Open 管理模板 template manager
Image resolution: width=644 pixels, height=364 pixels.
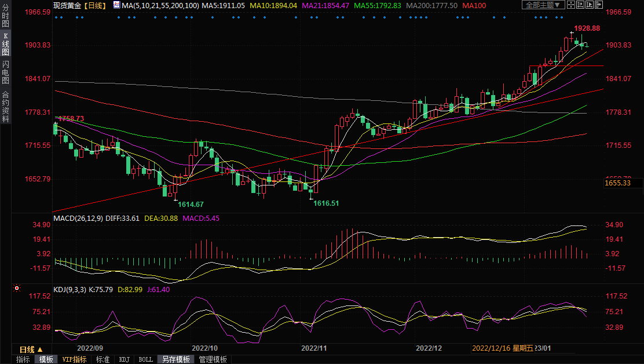click(213, 359)
